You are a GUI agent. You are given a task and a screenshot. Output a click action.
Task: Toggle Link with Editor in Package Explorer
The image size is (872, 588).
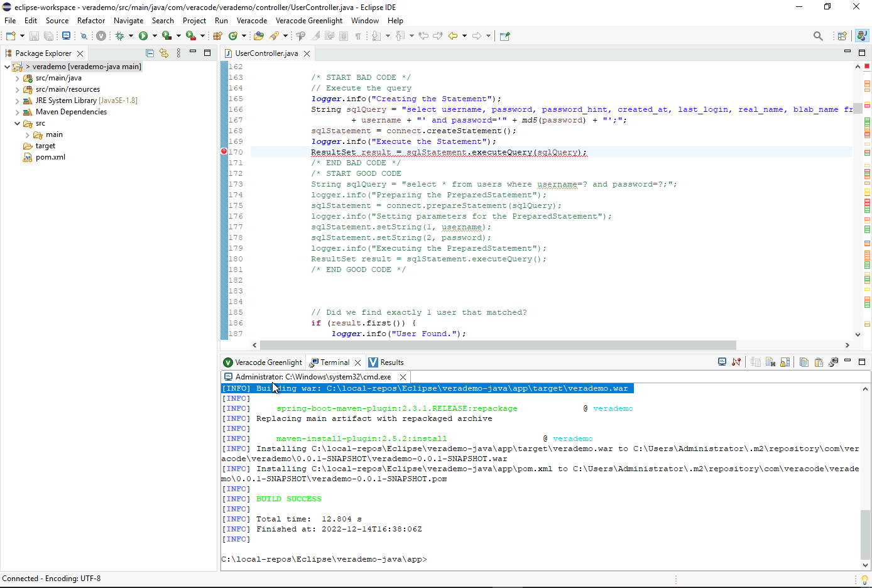(164, 53)
